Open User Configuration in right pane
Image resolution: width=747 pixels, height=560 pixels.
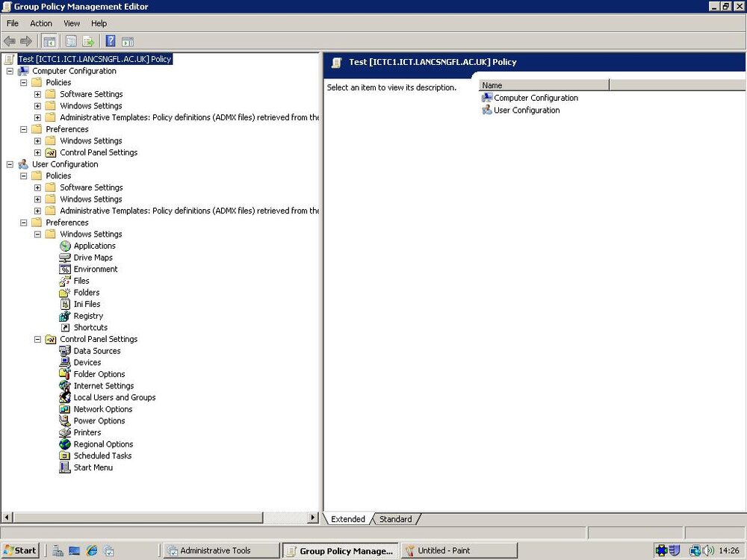pos(521,110)
